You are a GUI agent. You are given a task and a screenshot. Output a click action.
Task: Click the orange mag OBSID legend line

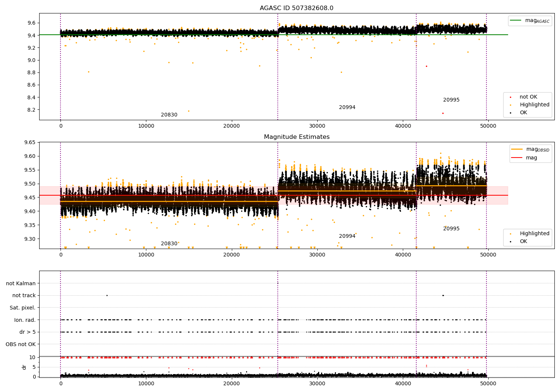(x=517, y=149)
